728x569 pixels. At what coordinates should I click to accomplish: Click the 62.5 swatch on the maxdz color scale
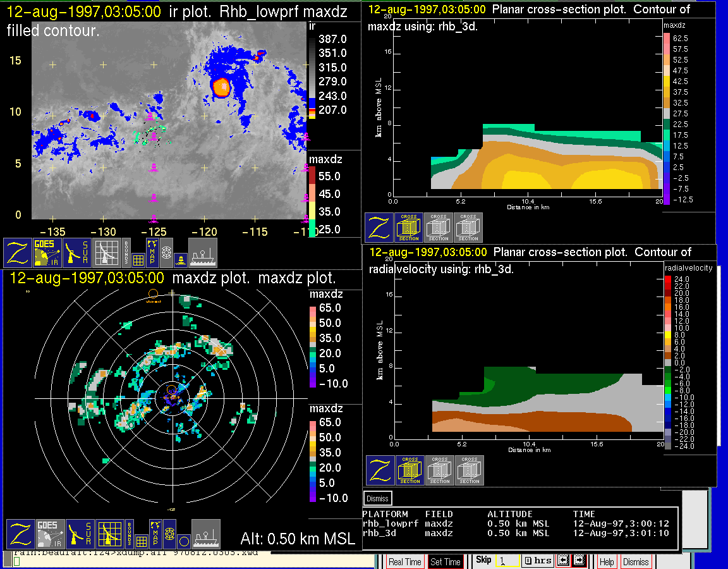tap(666, 38)
